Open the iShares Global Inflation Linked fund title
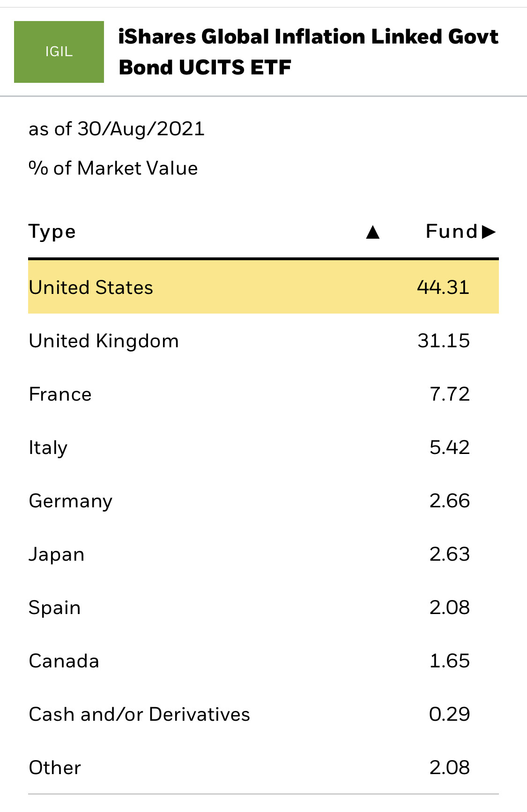This screenshot has height=812, width=527. [x=308, y=52]
